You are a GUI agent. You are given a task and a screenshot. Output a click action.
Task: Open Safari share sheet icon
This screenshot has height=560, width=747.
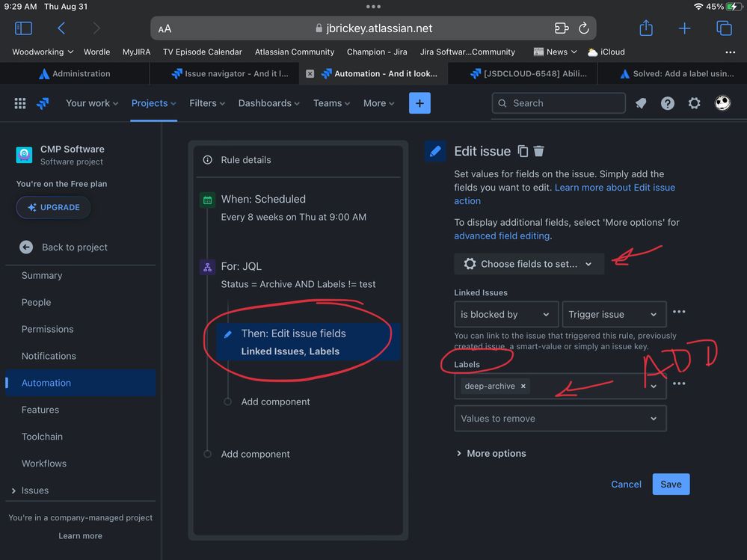[646, 28]
